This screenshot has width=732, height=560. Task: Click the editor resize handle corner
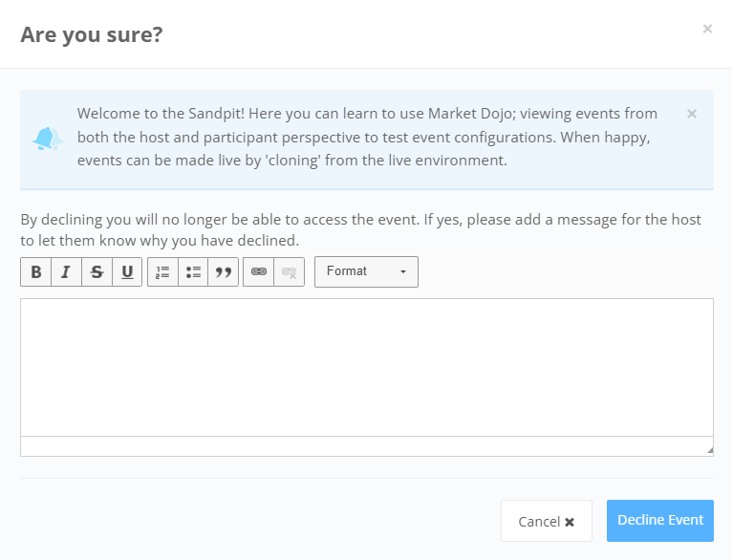pyautogui.click(x=710, y=450)
